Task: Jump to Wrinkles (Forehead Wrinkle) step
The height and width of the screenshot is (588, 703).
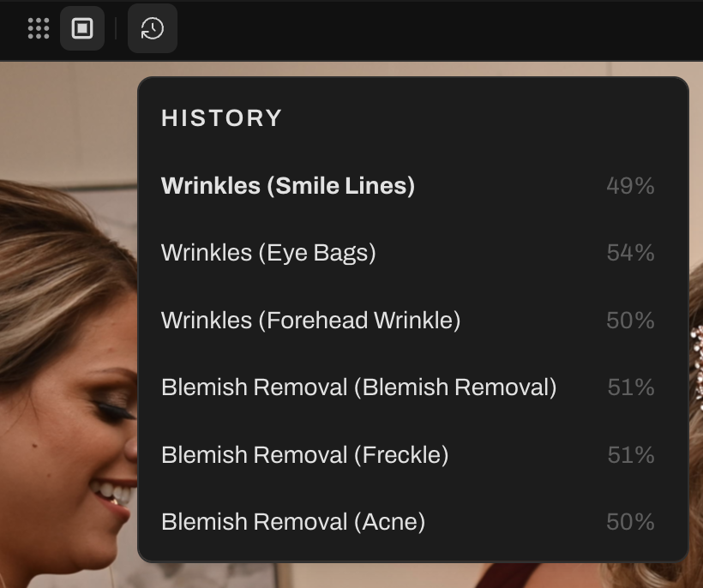Action: [310, 321]
